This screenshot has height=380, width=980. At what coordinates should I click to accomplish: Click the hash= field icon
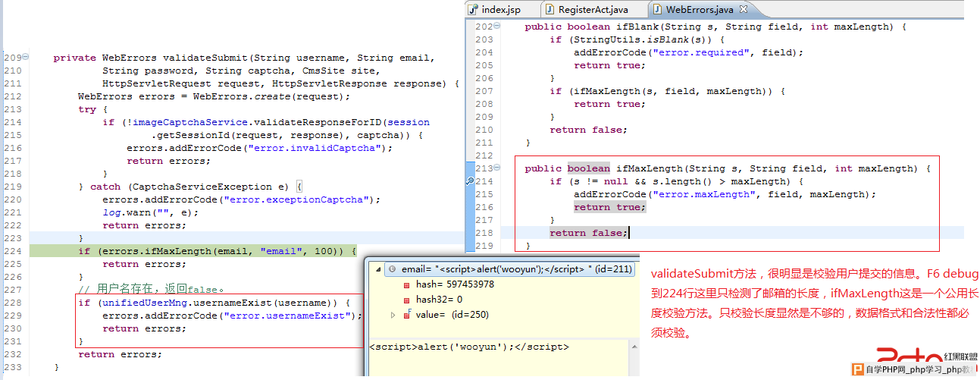point(407,284)
